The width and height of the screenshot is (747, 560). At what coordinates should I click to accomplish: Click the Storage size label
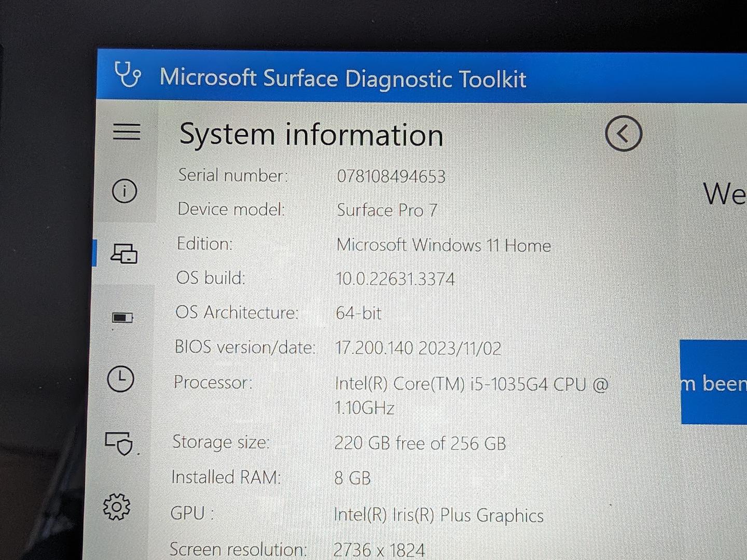221,442
